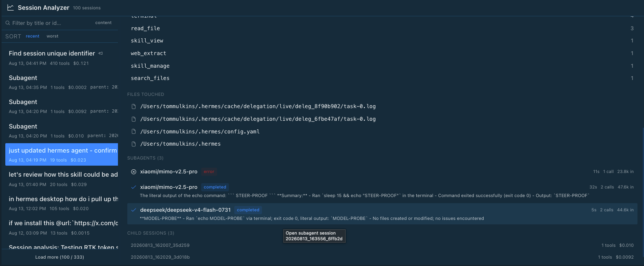Viewport: 644px width, 266px height.
Task: Click the Session Analyzer title
Action: [44, 8]
